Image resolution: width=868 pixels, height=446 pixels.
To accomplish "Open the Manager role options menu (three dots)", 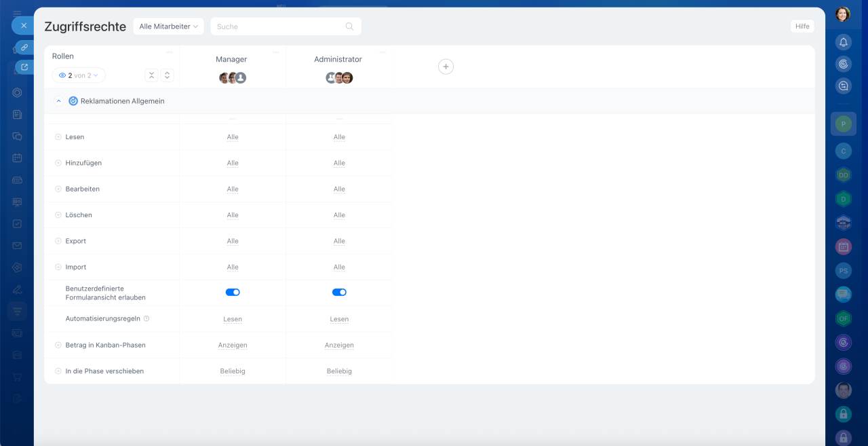I will coord(275,52).
